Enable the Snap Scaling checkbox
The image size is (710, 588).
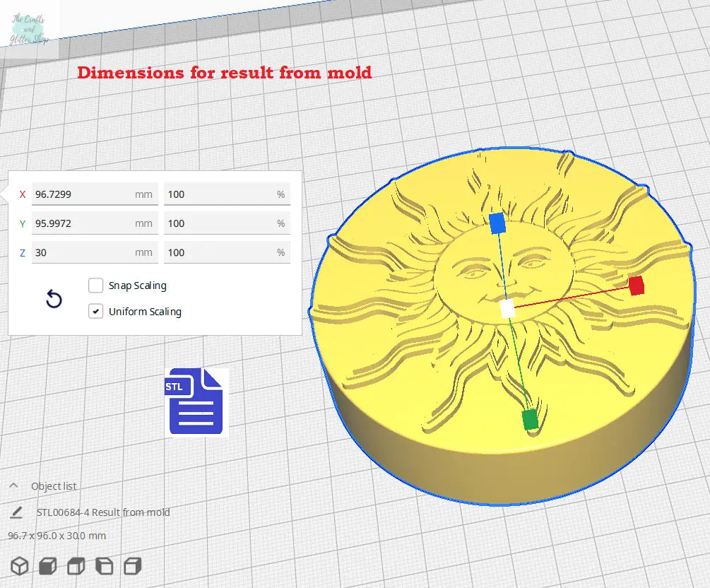click(x=96, y=286)
